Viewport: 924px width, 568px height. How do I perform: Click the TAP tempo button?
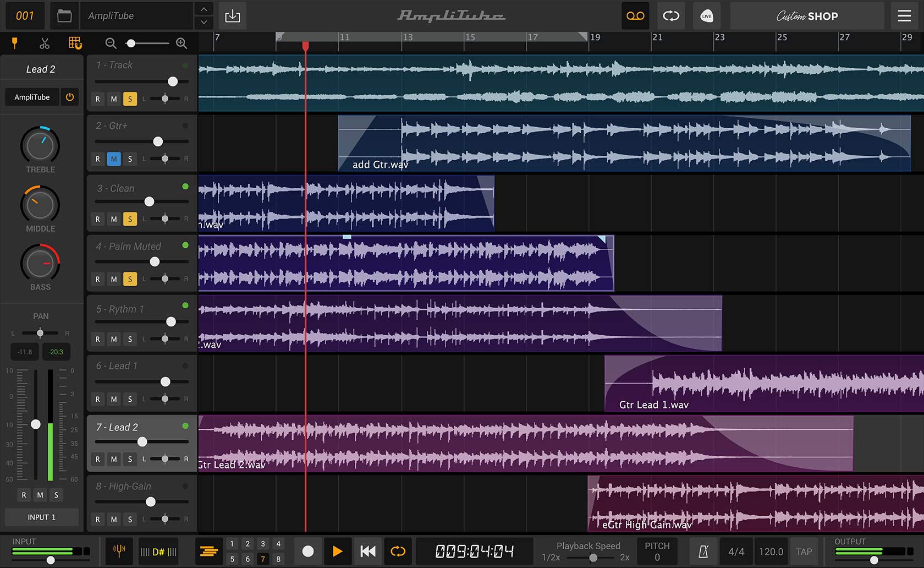pyautogui.click(x=804, y=551)
